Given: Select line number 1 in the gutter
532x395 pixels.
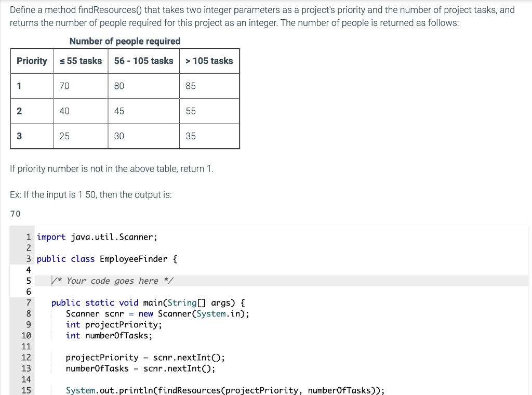Looking at the screenshot, I should point(28,236).
